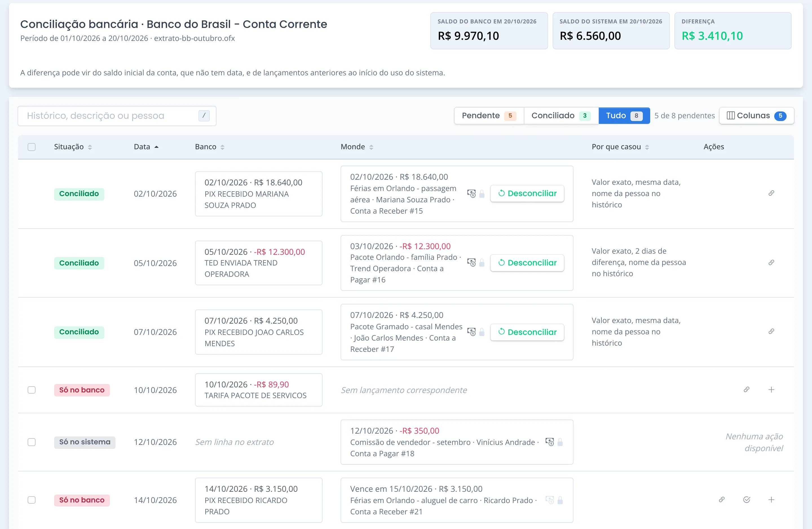Desconciliar the Trend Operadora entry
The height and width of the screenshot is (529, 812).
coord(527,263)
